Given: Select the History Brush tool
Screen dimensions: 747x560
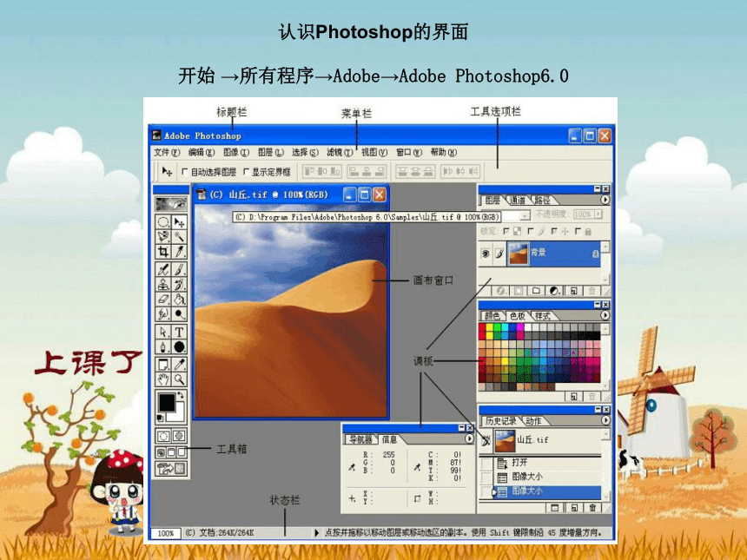Looking at the screenshot, I should click(x=179, y=284).
